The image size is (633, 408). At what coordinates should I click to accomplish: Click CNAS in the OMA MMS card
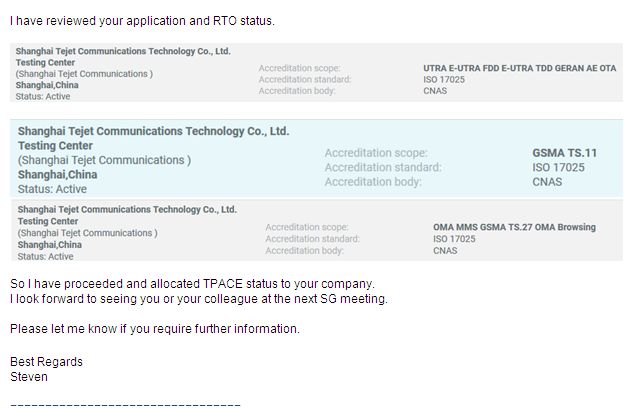click(x=445, y=251)
